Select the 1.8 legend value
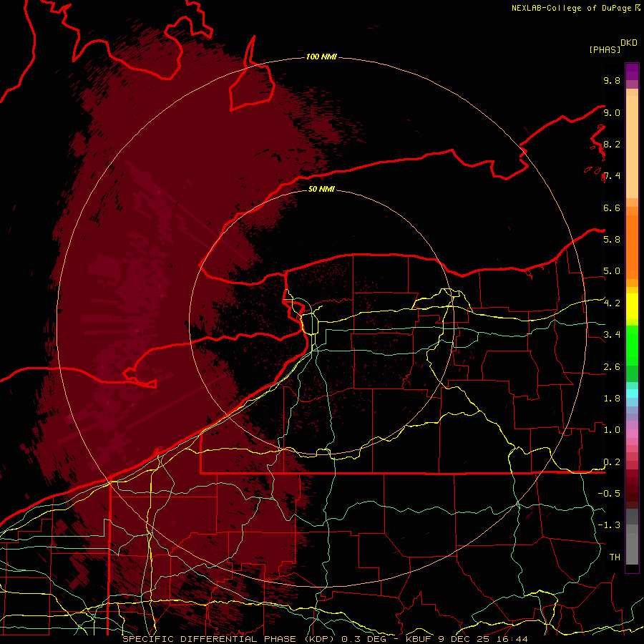This screenshot has width=644, height=644. point(612,399)
